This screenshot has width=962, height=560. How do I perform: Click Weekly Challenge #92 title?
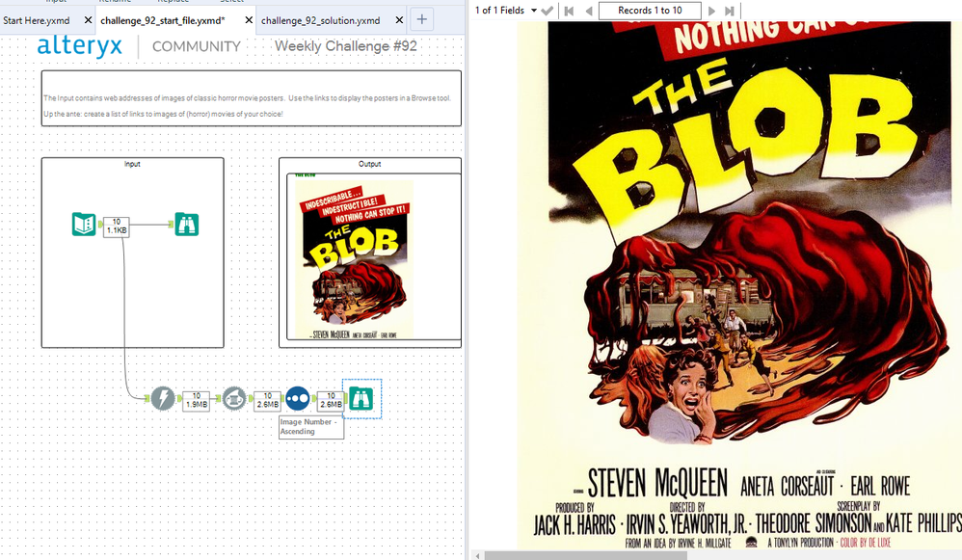click(x=345, y=46)
